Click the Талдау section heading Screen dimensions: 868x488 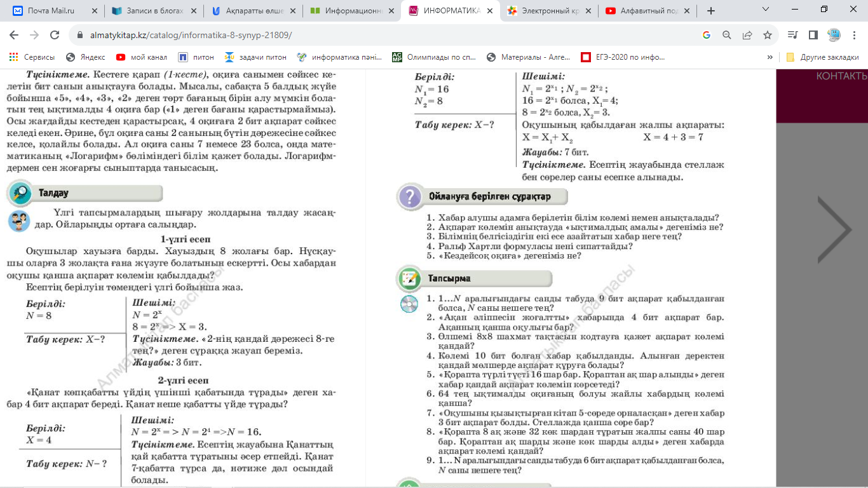(x=53, y=193)
